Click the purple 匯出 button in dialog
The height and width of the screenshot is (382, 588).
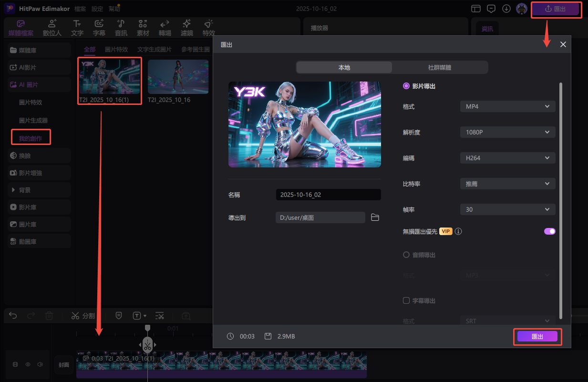(537, 337)
